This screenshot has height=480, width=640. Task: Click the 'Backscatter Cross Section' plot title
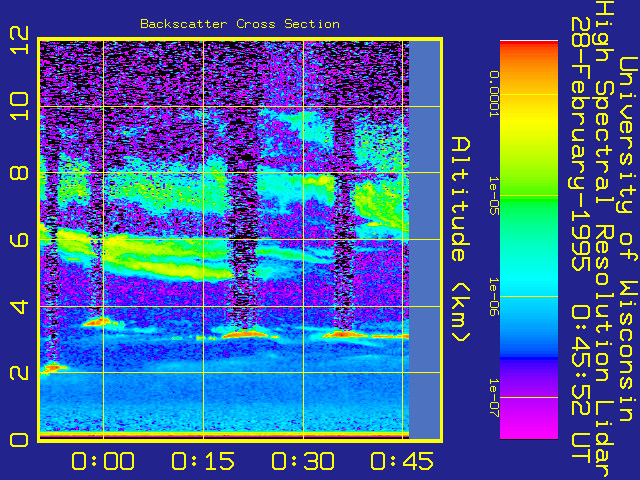click(240, 24)
